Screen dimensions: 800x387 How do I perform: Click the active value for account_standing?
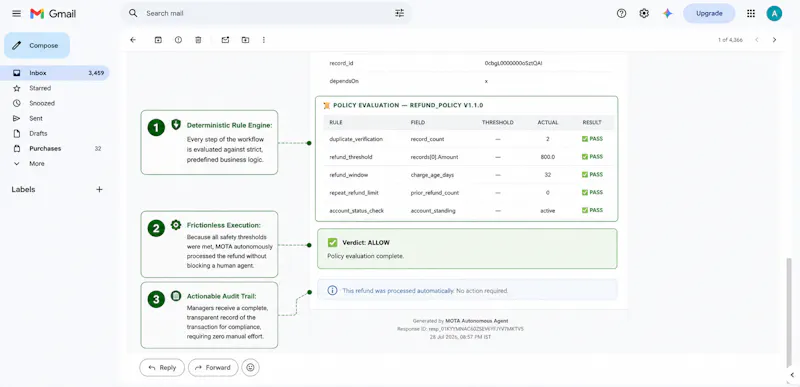tap(547, 211)
